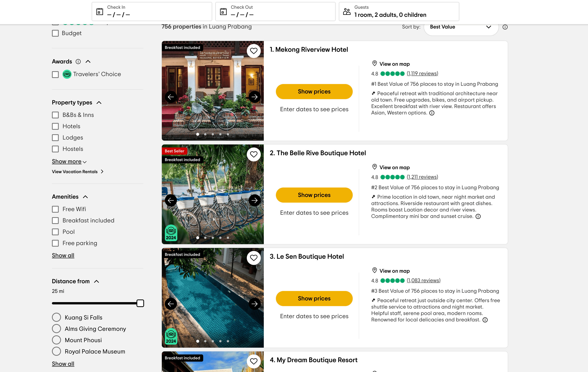Save Mekong Riverview Hotel with heart icon
Viewport: 588px width, 372px height.
pos(253,51)
